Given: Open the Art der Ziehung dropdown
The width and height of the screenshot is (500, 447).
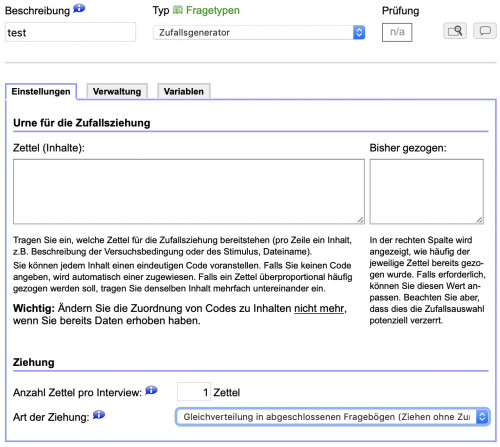Looking at the screenshot, I should (x=333, y=417).
